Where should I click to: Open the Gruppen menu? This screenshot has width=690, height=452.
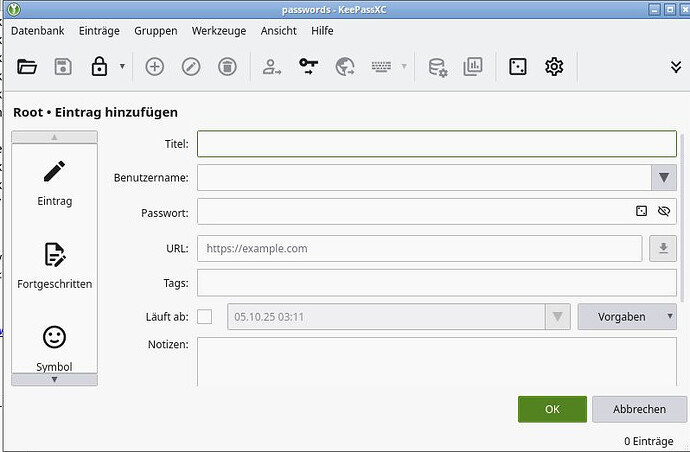pos(155,31)
